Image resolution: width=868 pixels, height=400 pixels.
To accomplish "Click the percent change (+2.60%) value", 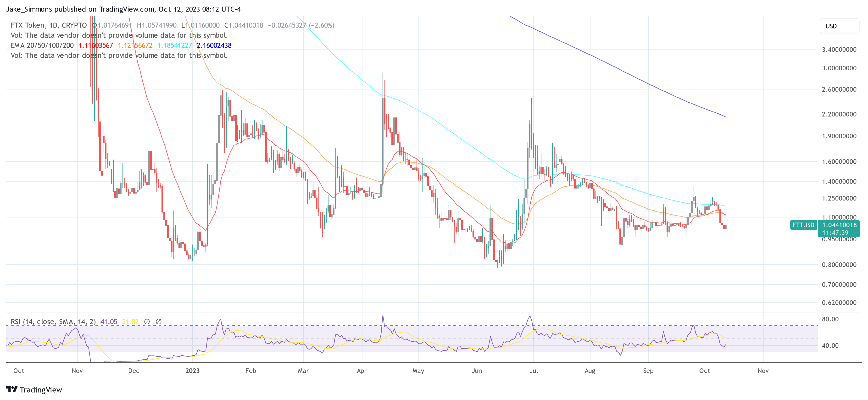I will point(322,25).
